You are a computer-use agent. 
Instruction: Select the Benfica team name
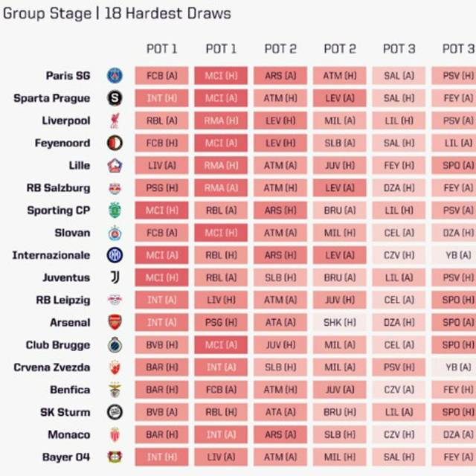pos(70,390)
